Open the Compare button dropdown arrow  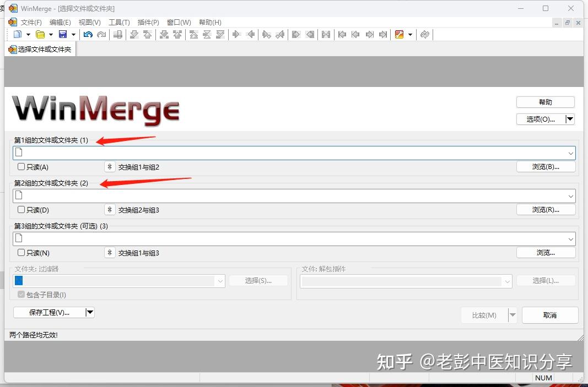point(511,315)
